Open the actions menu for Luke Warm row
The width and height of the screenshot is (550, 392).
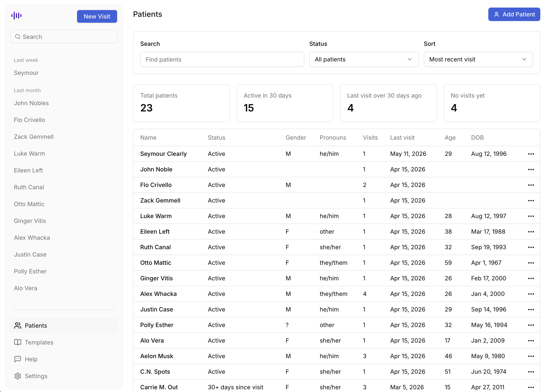(x=531, y=216)
